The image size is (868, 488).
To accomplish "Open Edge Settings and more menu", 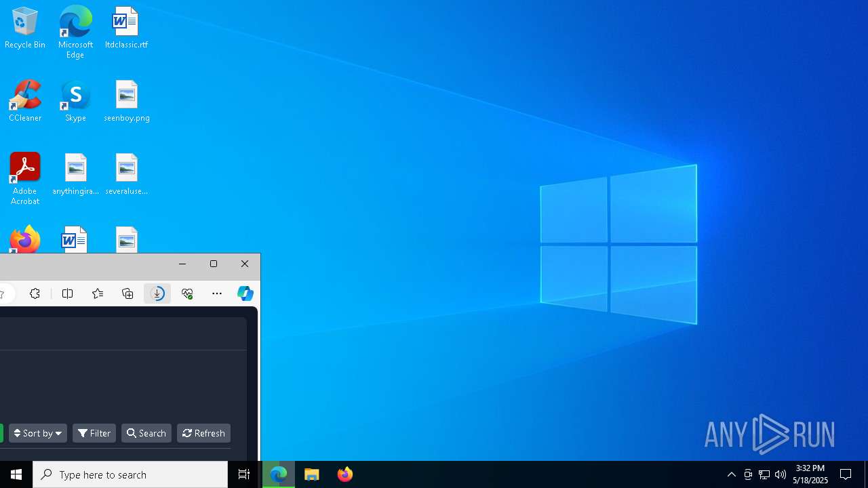I will tap(217, 293).
